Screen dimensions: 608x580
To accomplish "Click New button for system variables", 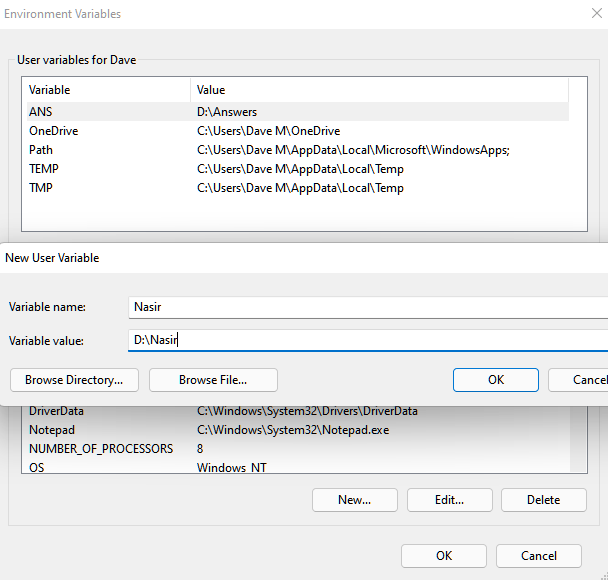I will click(354, 500).
